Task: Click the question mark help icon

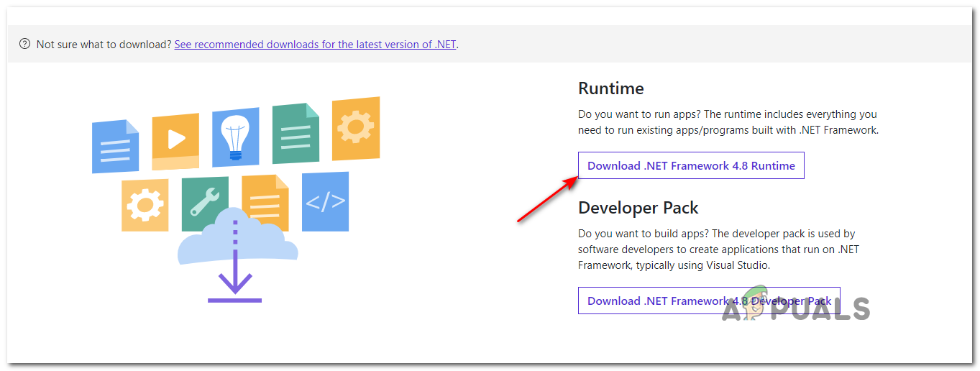Action: tap(24, 45)
